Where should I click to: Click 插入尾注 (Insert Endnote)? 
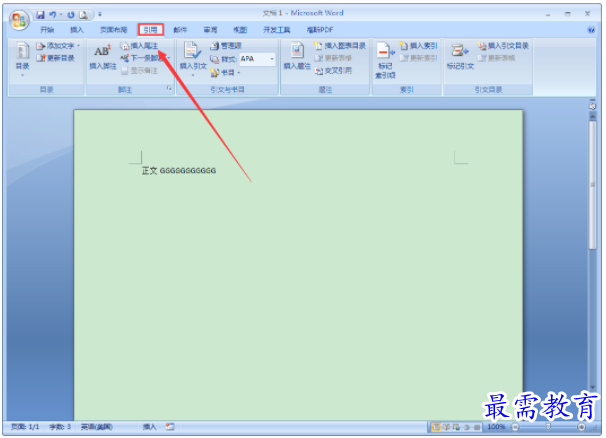click(140, 46)
